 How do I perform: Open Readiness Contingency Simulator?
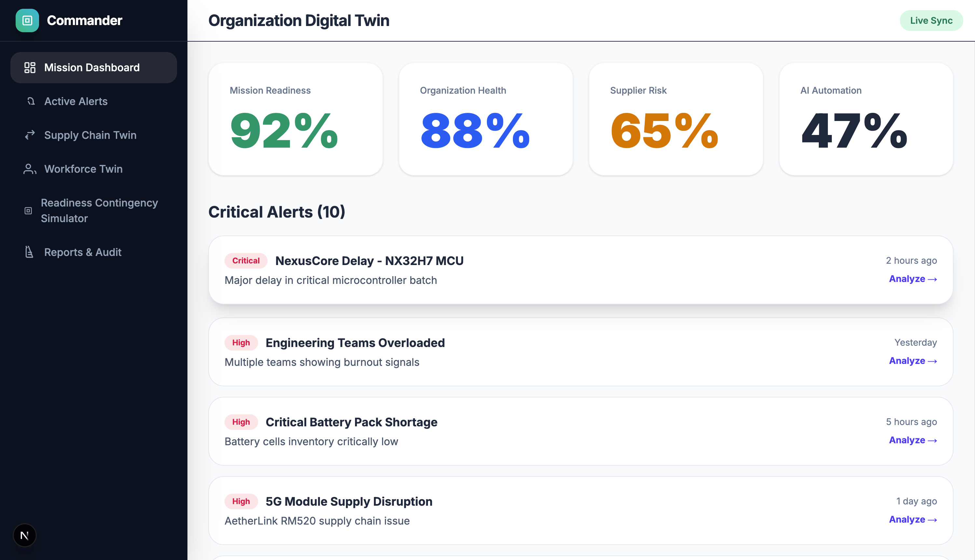click(x=93, y=210)
